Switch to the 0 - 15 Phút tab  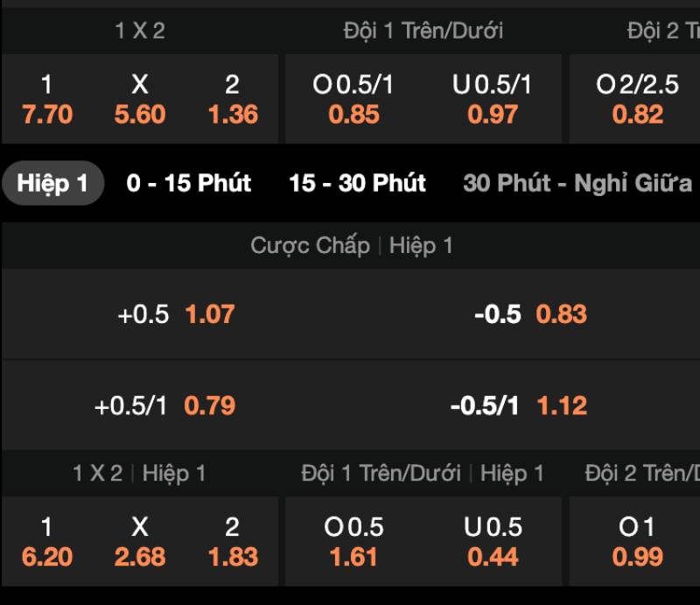point(188,184)
